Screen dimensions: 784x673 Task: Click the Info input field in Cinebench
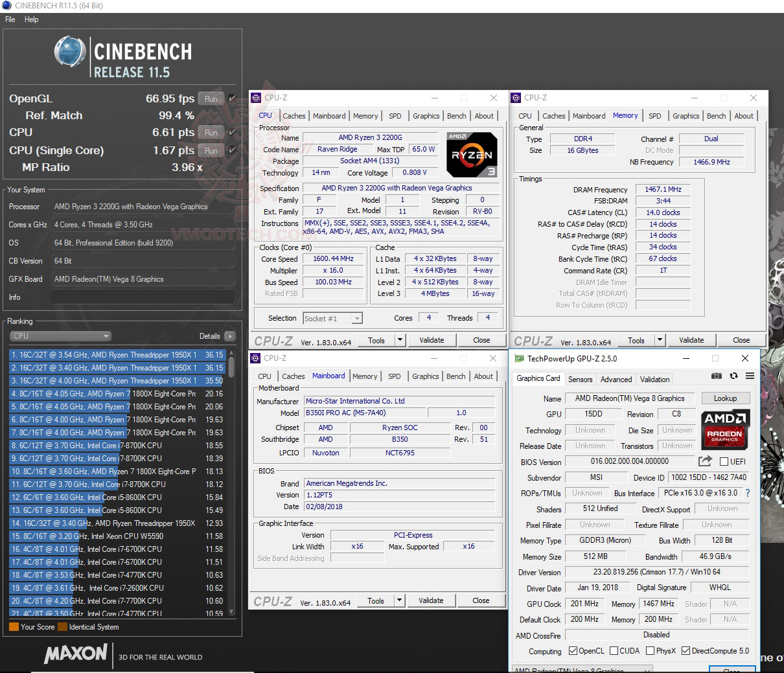[x=143, y=297]
